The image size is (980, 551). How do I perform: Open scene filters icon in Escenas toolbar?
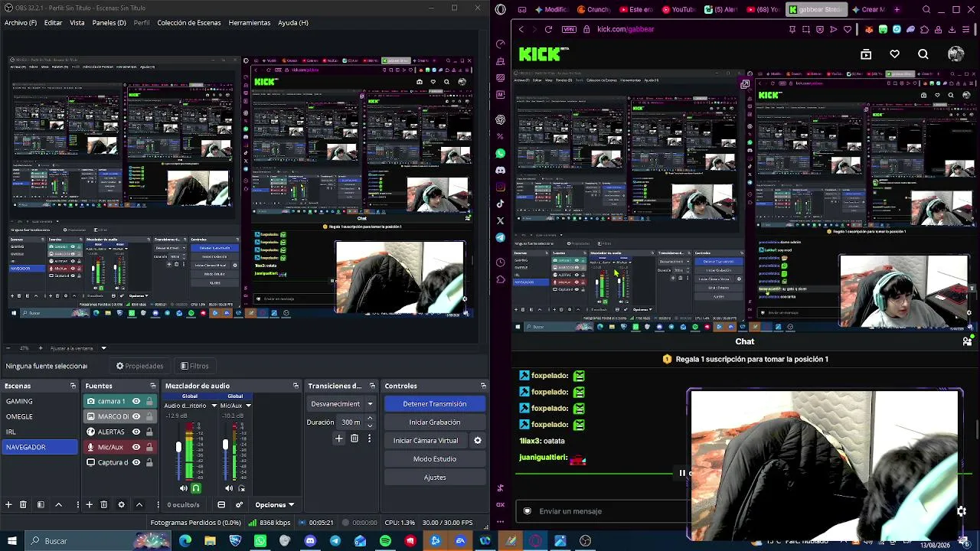click(41, 504)
